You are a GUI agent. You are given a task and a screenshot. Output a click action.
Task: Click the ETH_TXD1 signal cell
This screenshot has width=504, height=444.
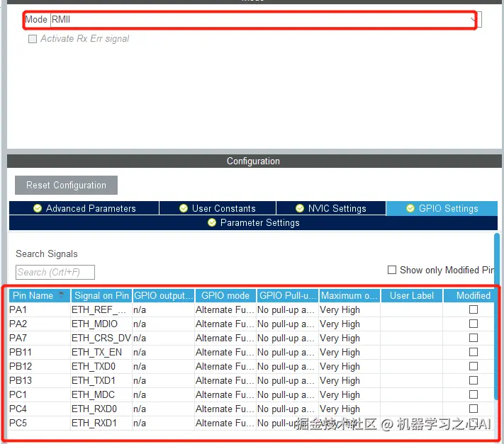click(101, 380)
